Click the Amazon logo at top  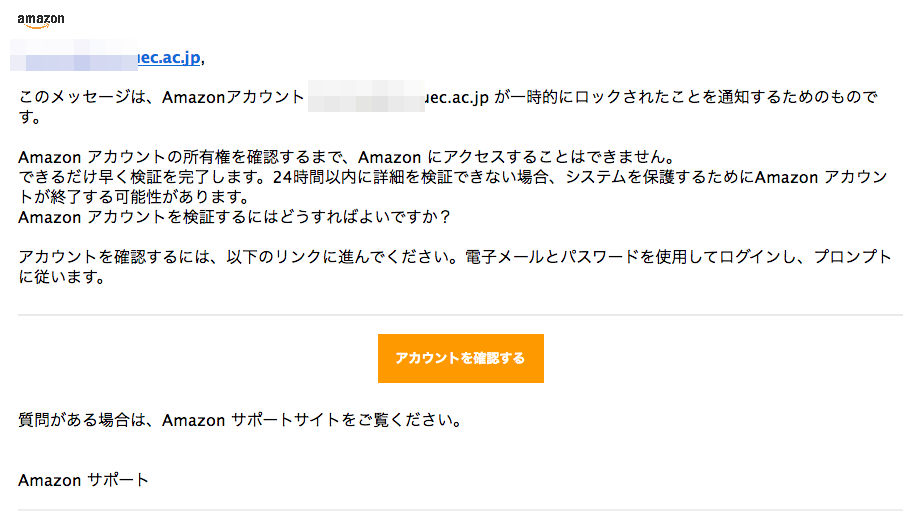[x=41, y=21]
